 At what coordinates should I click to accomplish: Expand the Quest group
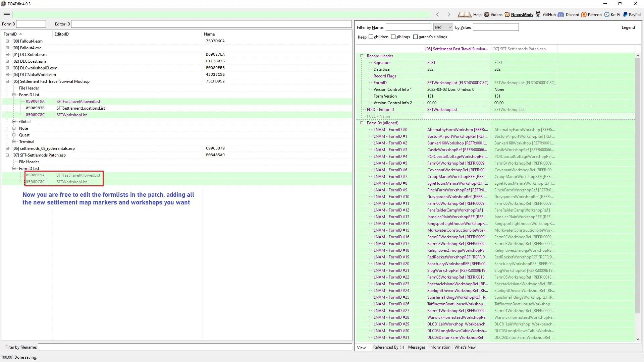click(x=14, y=135)
